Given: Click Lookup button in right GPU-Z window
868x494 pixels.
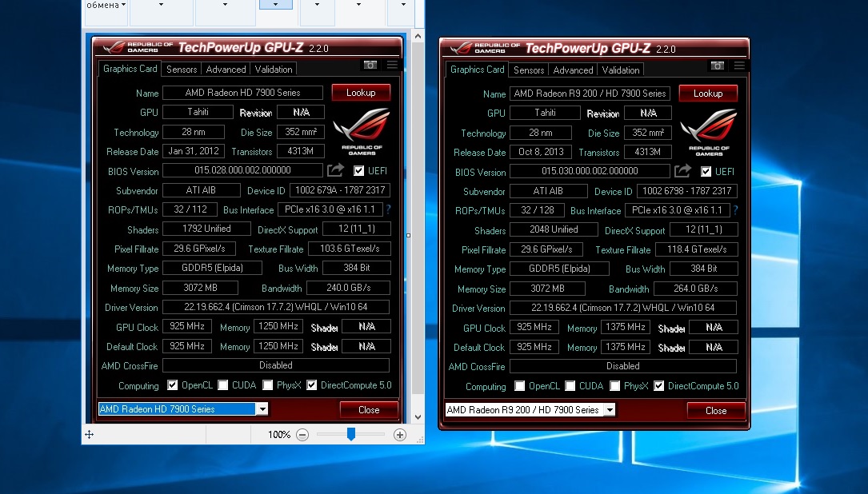Looking at the screenshot, I should (x=708, y=94).
